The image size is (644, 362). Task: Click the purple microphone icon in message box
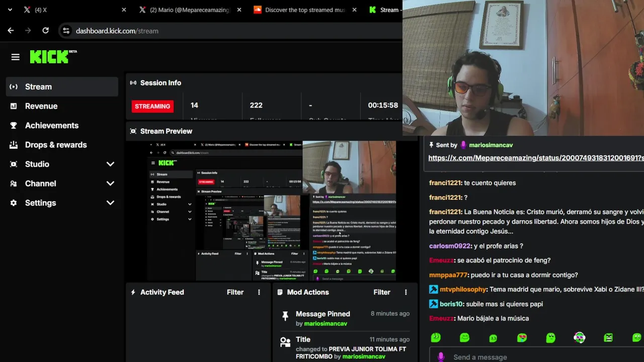(441, 357)
